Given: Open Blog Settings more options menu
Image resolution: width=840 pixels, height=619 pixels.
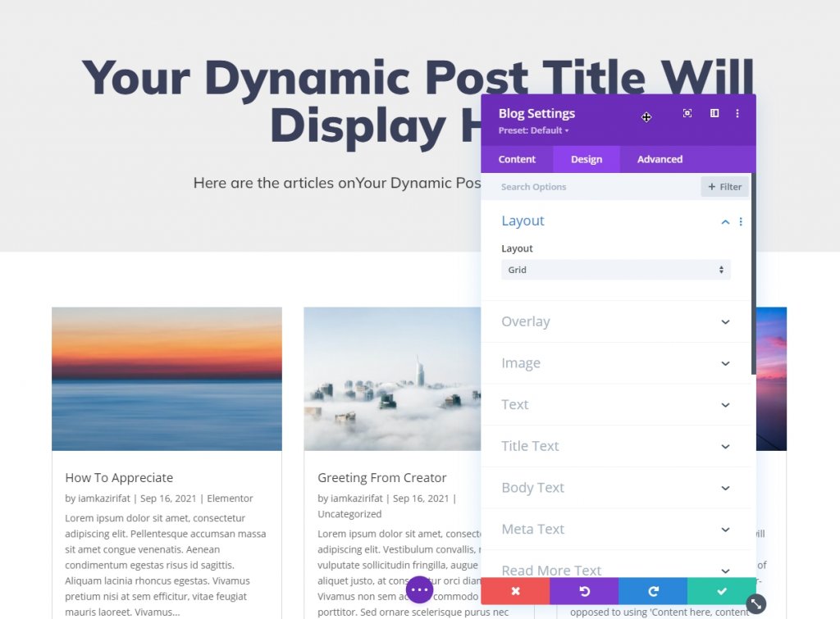Looking at the screenshot, I should click(737, 113).
